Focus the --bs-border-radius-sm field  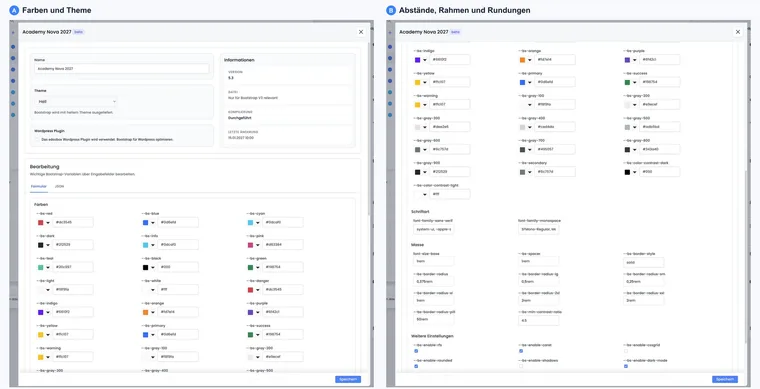tap(644, 281)
